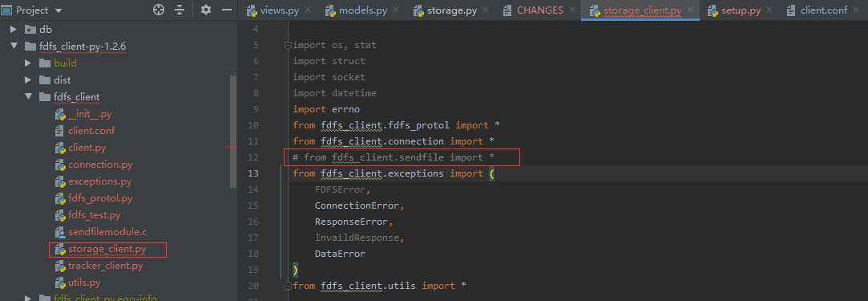
Task: Hide the Project panel with minus icon
Action: point(226,10)
